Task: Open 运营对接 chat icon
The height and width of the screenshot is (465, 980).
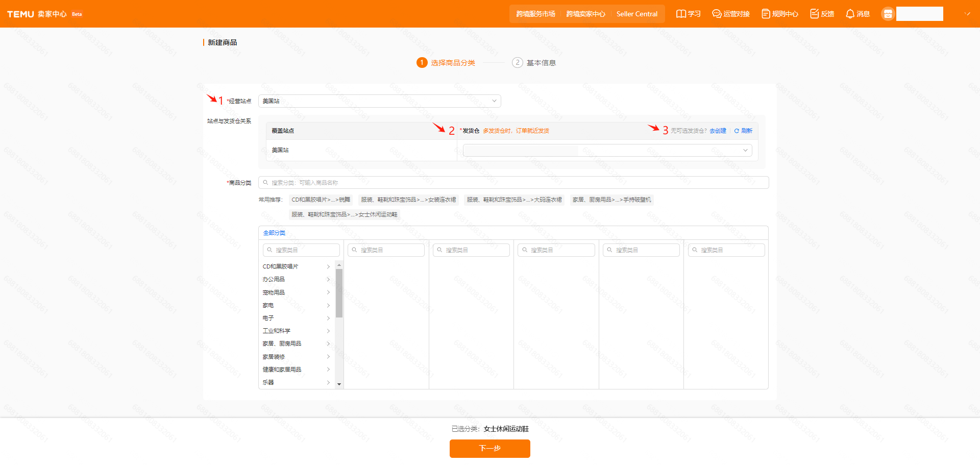Action: [x=717, y=14]
